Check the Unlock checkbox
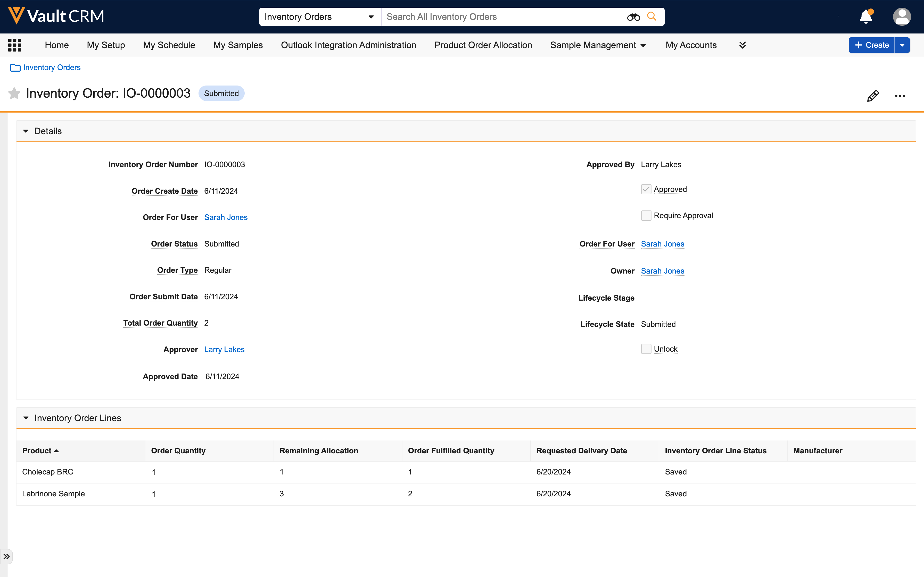The width and height of the screenshot is (924, 577). pyautogui.click(x=646, y=349)
